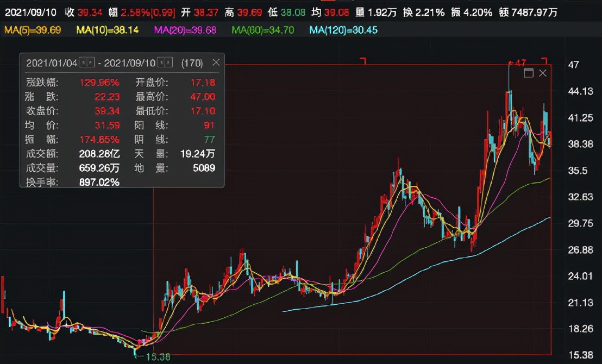This screenshot has width=602, height=364.
Task: Step the start date 2021/01/04 backward
Action: (84, 63)
